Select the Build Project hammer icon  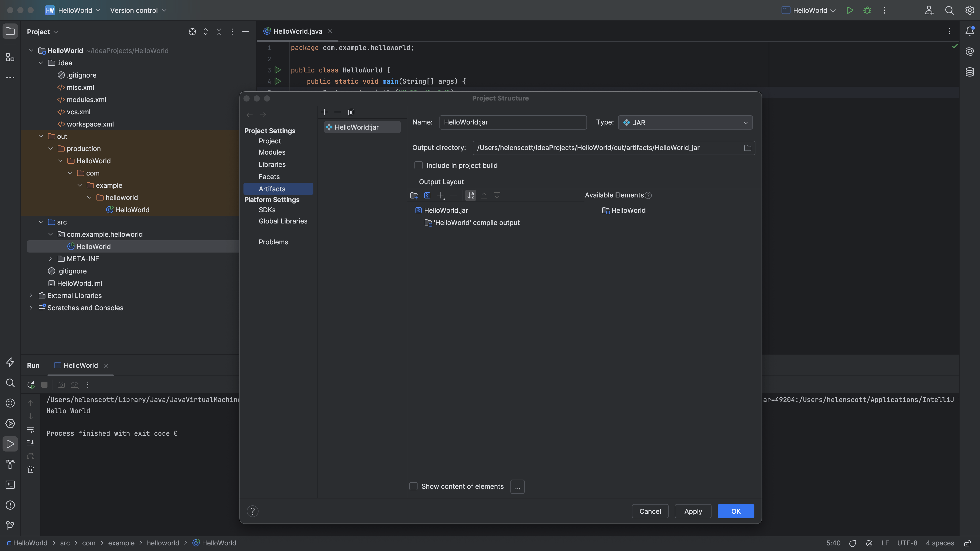[x=10, y=464]
